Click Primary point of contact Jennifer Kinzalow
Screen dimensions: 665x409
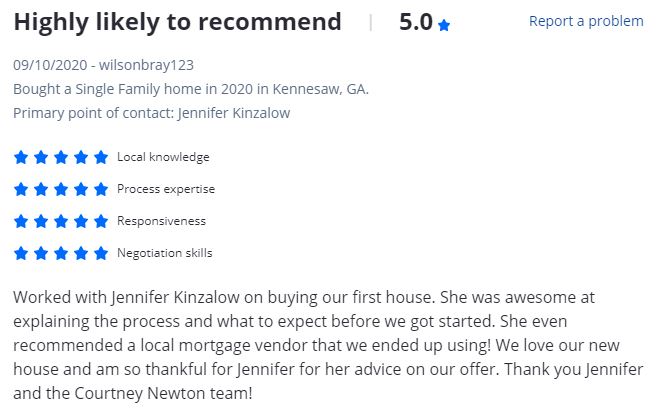click(x=151, y=113)
